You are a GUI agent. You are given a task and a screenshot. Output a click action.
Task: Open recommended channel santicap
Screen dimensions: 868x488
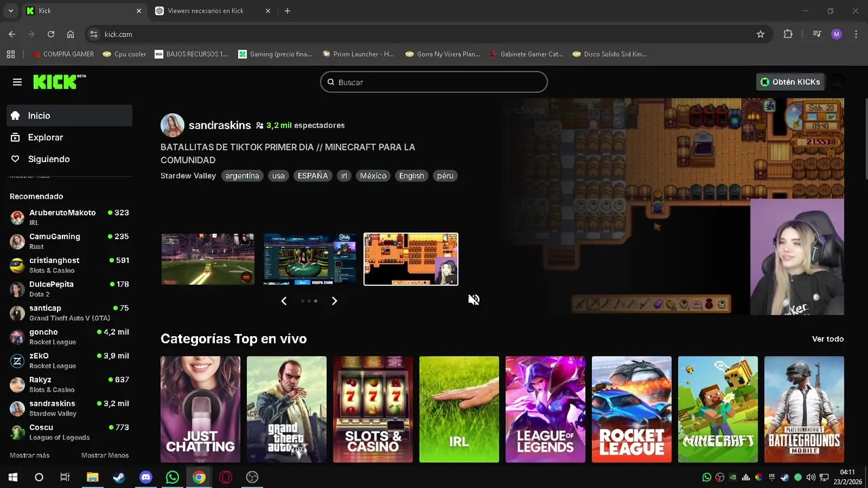[69, 312]
